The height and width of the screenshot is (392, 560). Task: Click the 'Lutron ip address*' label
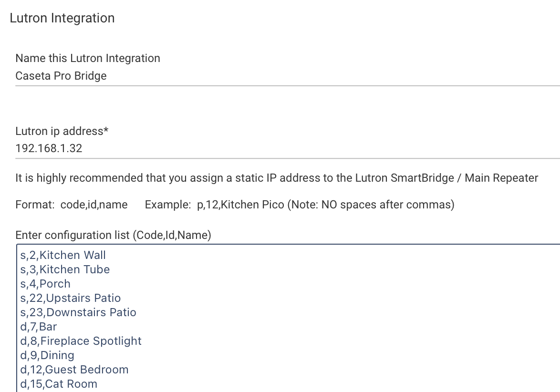click(x=62, y=131)
